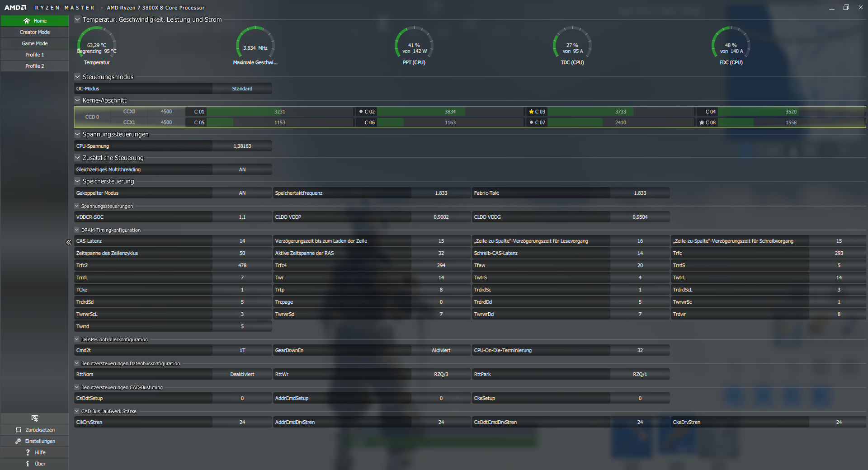Click the RttPark RZQ/1 value
The width and height of the screenshot is (868, 470).
640,374
